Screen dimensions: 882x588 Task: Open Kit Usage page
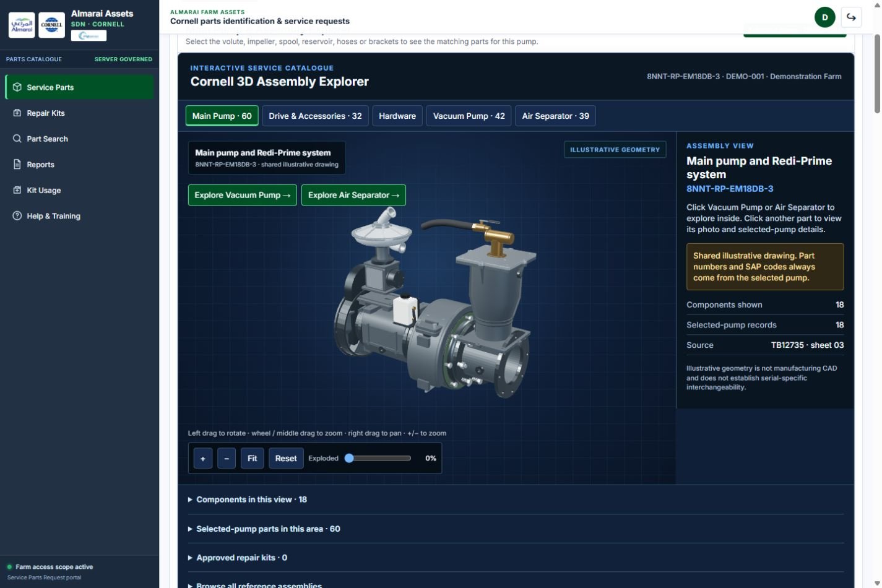(x=79, y=190)
